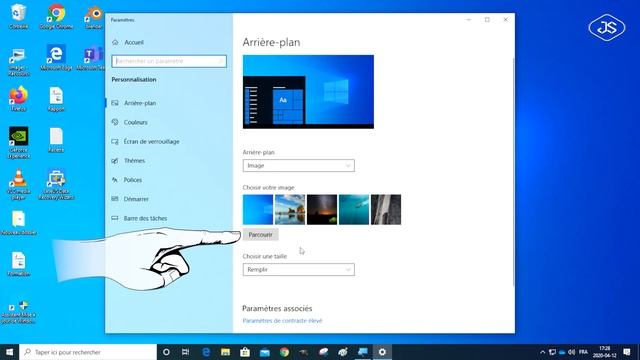Click the background preview image

(308, 92)
